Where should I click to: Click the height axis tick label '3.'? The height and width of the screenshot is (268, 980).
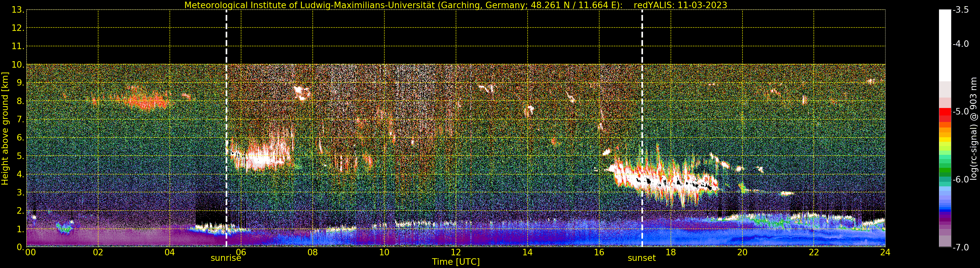tap(21, 192)
